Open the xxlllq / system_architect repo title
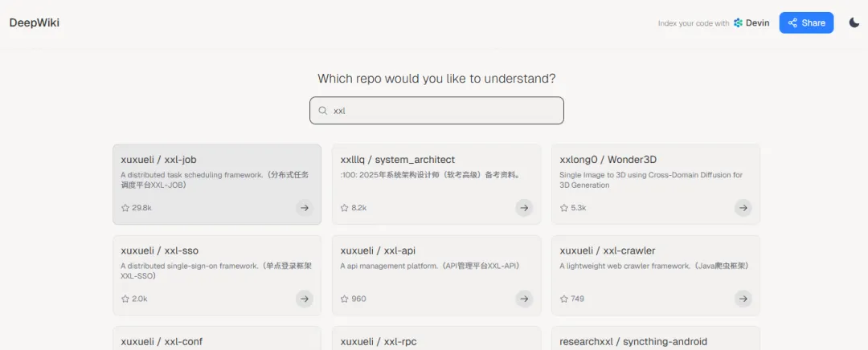The width and height of the screenshot is (868, 350). pos(398,160)
